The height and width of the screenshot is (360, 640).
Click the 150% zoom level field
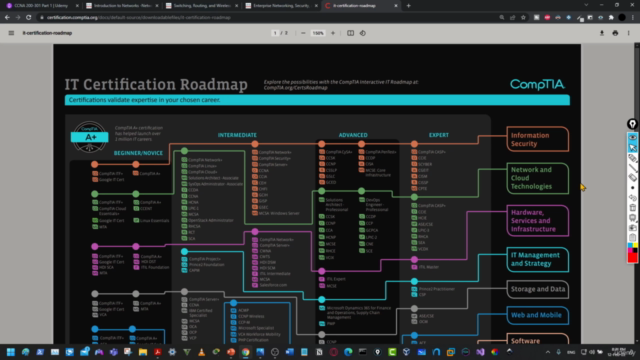[x=318, y=33]
